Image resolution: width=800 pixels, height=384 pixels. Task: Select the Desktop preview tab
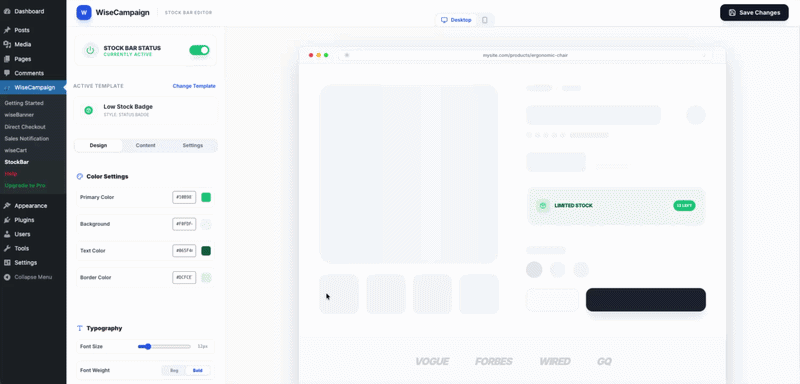456,20
